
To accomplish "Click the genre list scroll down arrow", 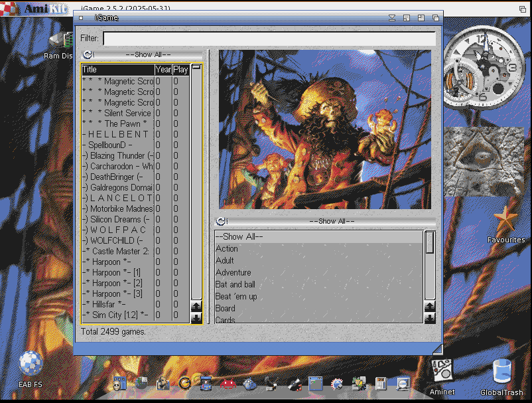I will [x=430, y=318].
